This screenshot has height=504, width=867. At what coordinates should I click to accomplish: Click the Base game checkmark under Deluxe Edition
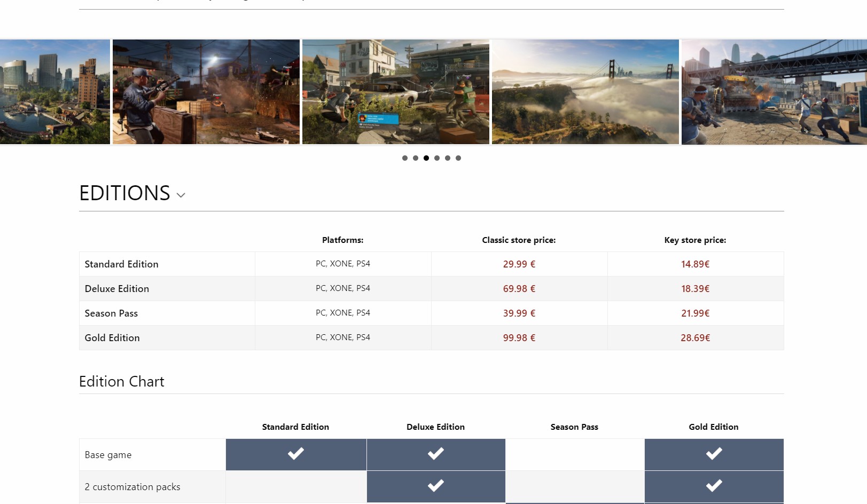coord(436,454)
